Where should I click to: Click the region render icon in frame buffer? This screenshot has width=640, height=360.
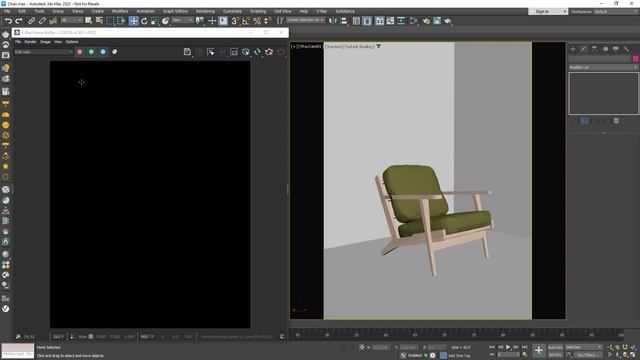[234, 51]
